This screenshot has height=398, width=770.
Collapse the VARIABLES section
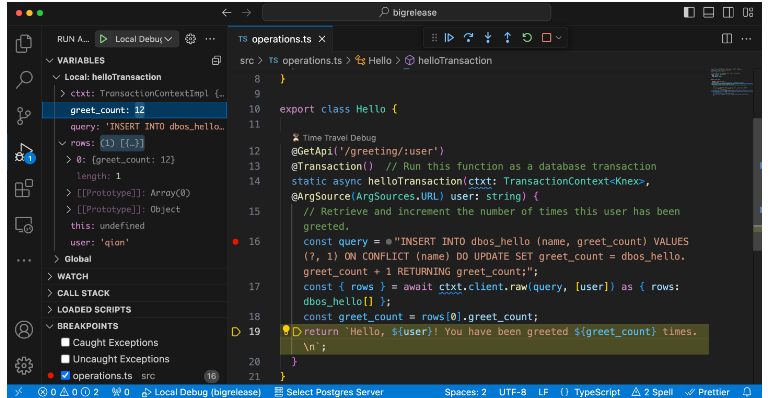tap(50, 60)
